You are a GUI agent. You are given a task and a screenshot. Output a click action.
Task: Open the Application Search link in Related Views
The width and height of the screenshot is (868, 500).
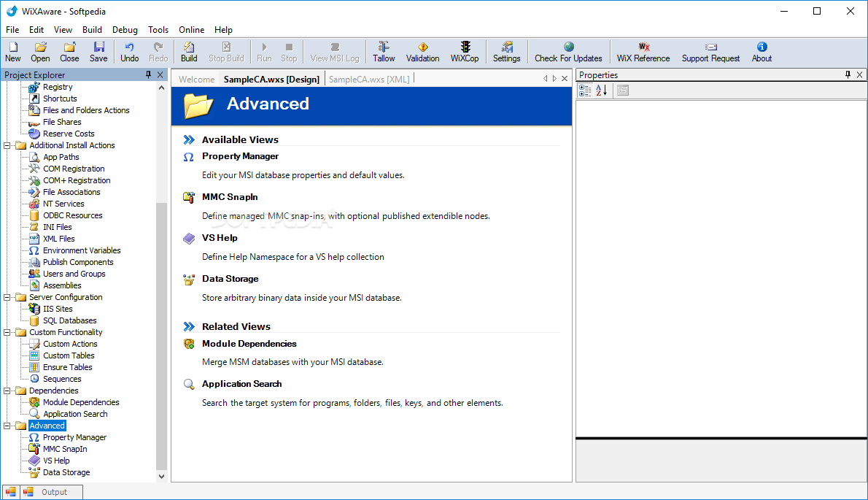click(242, 384)
